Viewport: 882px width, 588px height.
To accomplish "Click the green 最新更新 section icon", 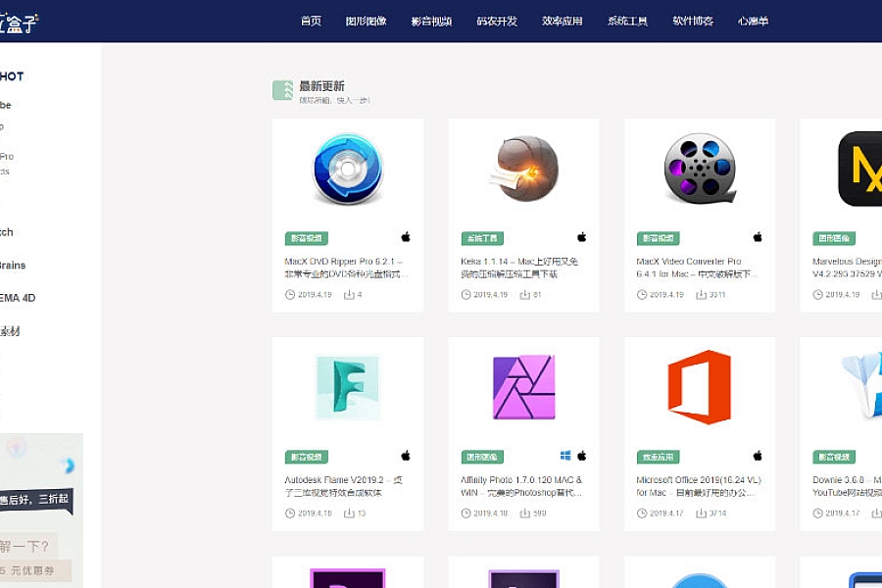I will [x=283, y=90].
